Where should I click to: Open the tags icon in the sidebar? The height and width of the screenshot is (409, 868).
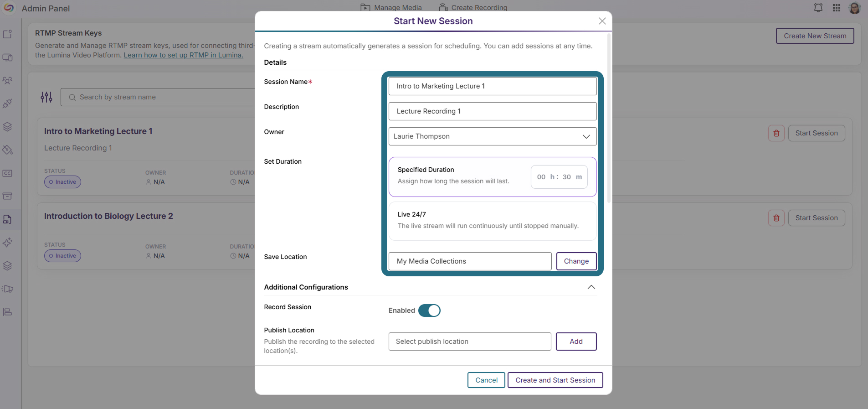coord(8,150)
